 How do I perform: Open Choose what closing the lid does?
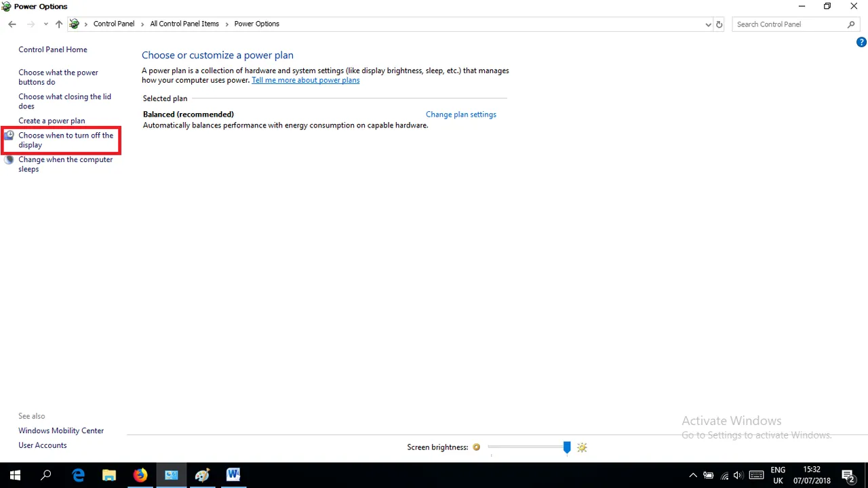(x=64, y=102)
